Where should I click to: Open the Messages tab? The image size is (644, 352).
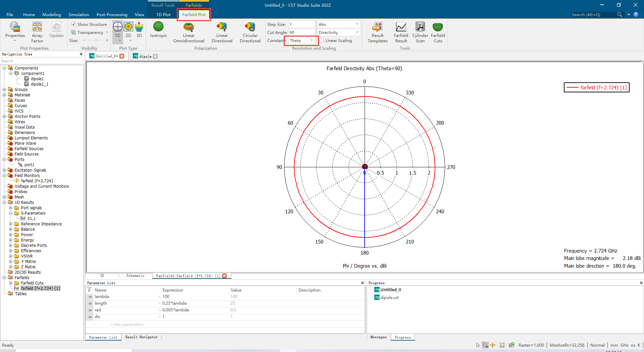[x=378, y=337]
